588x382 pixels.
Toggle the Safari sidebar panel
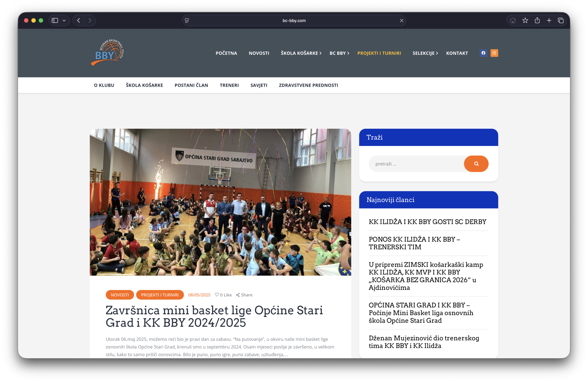(55, 20)
